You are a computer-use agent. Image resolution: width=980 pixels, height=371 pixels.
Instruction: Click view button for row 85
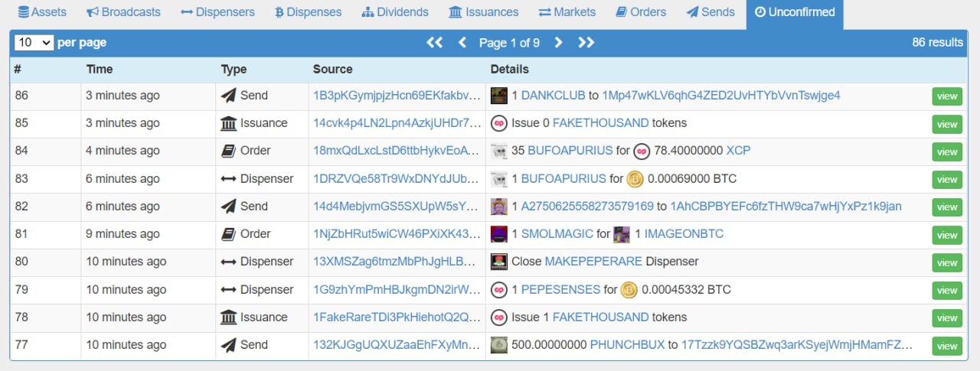click(x=947, y=124)
